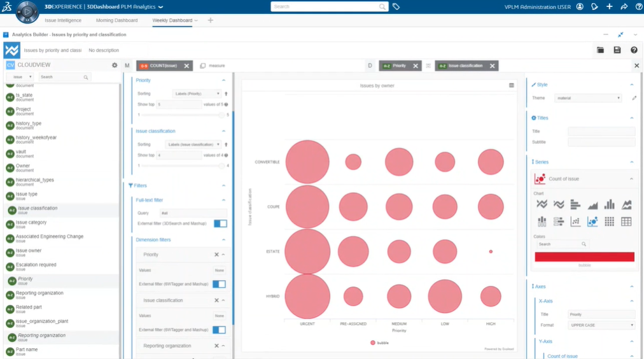Click the 6WTags tag icon beside search
644x359 pixels.
(x=396, y=6)
